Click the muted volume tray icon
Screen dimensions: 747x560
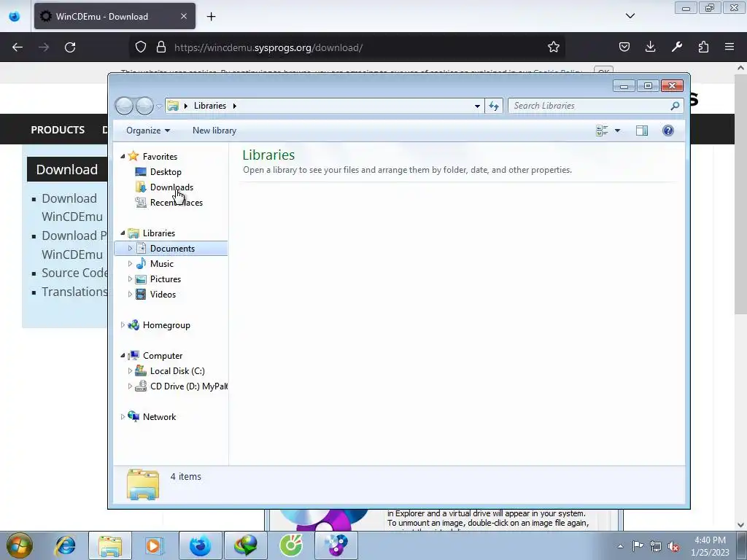(673, 546)
